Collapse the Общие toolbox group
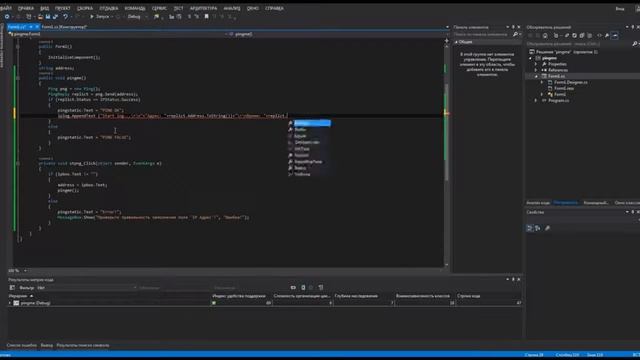 point(456,42)
